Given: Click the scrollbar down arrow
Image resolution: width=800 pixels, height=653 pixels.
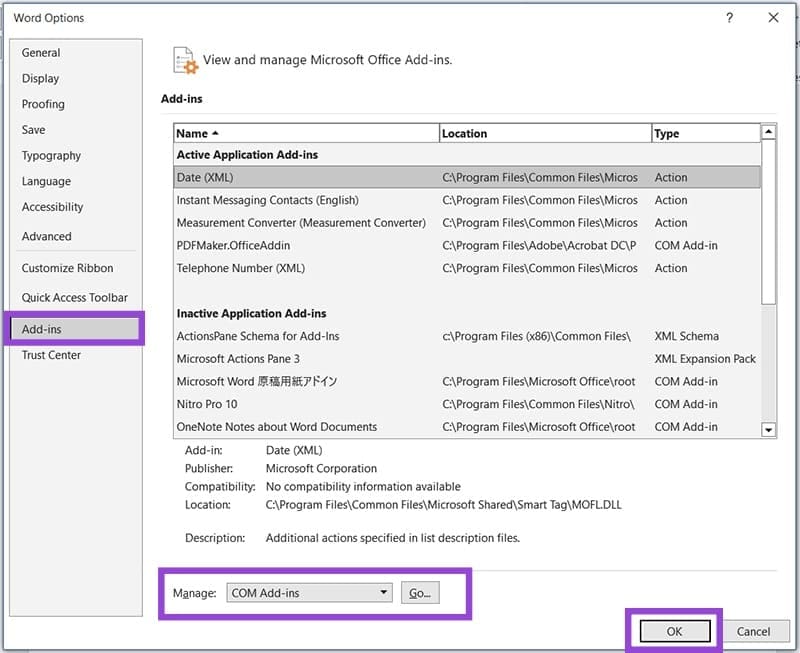Looking at the screenshot, I should click(x=769, y=431).
